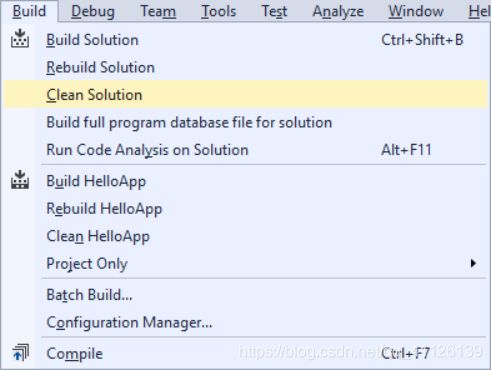Open the Analyze menu

pos(338,11)
